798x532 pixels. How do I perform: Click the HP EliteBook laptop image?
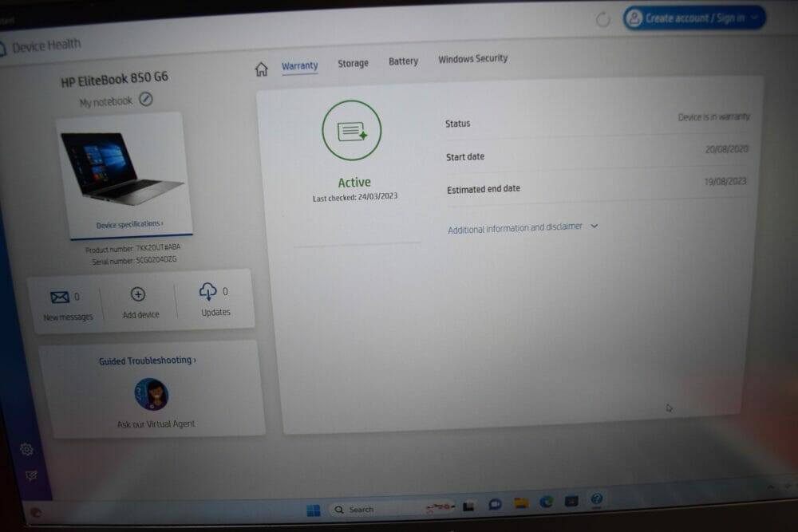tap(121, 167)
